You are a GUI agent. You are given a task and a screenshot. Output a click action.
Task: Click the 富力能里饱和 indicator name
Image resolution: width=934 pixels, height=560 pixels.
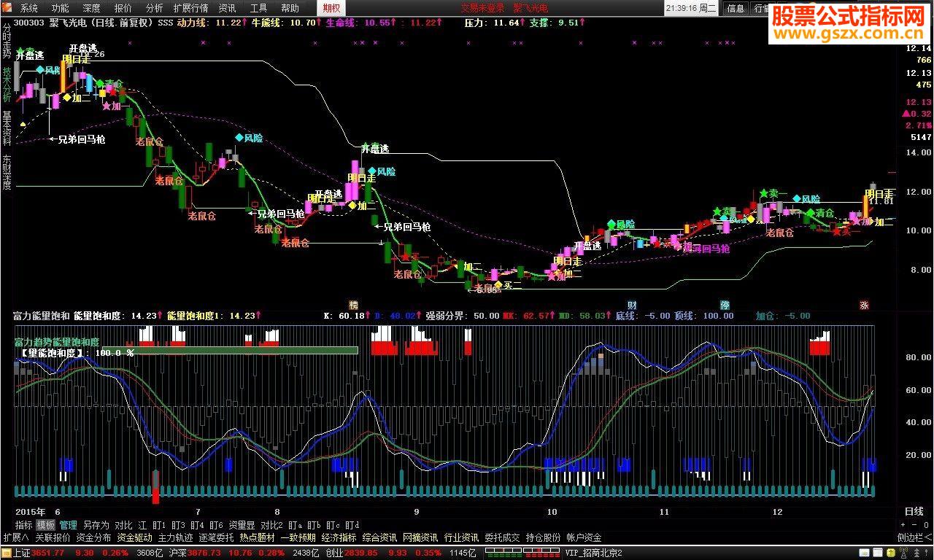(x=41, y=316)
